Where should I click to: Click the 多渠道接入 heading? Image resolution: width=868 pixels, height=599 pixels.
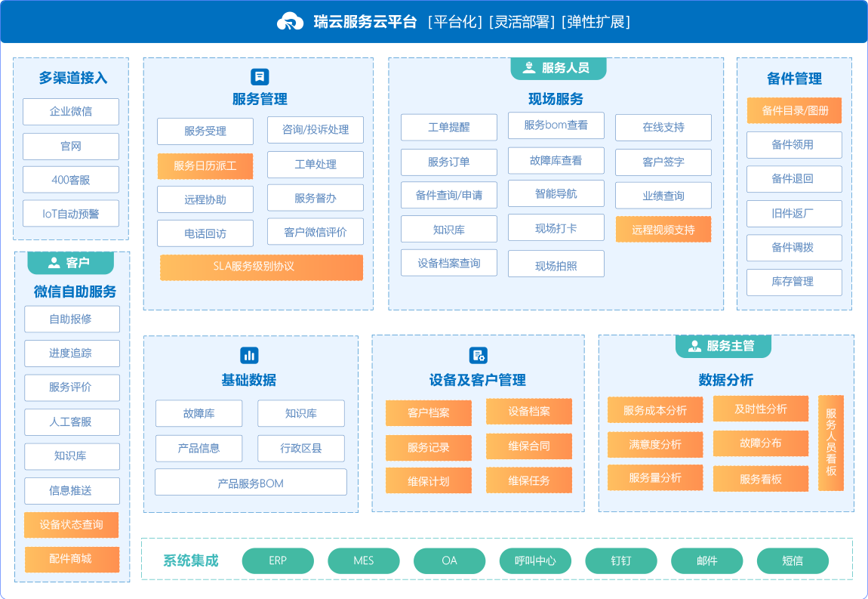click(x=72, y=78)
